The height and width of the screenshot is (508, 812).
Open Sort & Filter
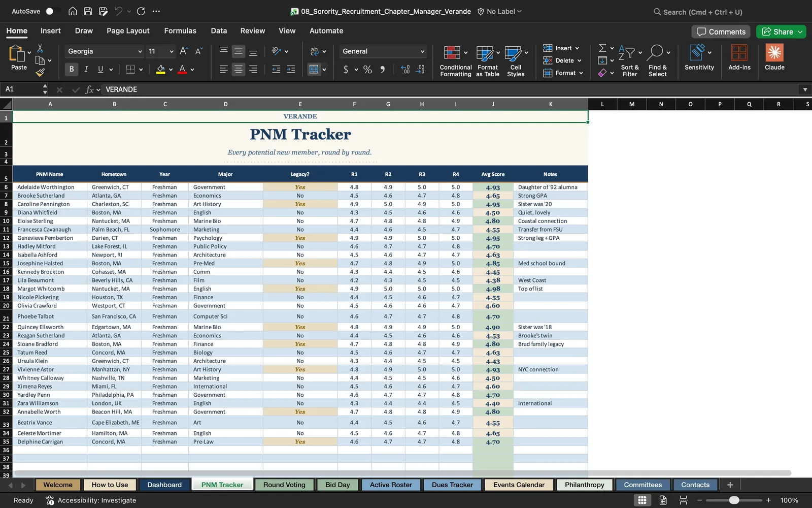[630, 60]
